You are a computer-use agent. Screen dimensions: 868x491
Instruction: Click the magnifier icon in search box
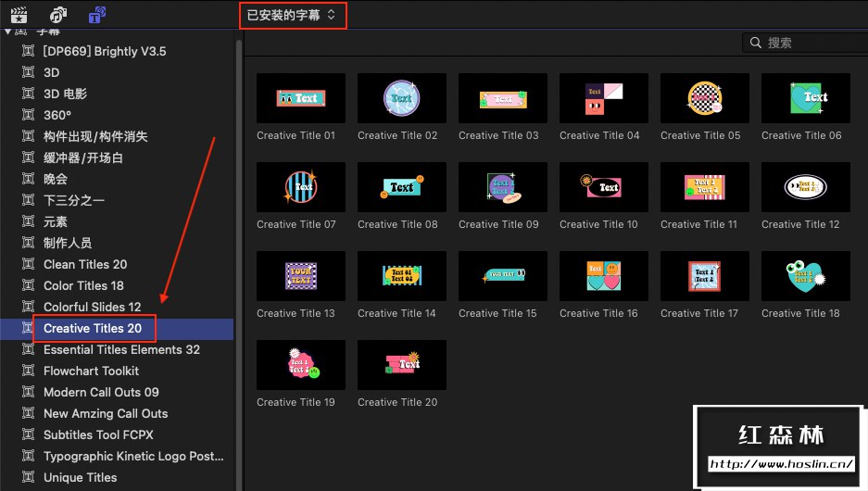(755, 43)
